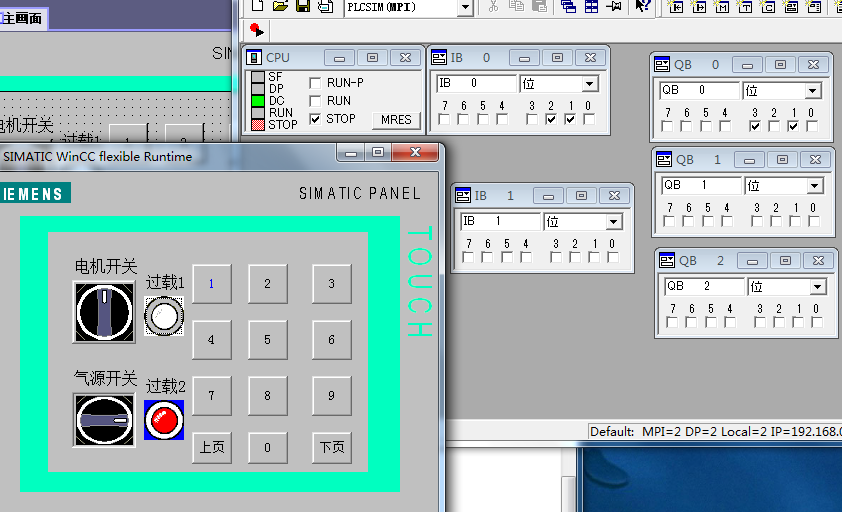Viewport: 842px width, 512px height.
Task: Click the red 过载2 pushbutton
Action: [164, 420]
